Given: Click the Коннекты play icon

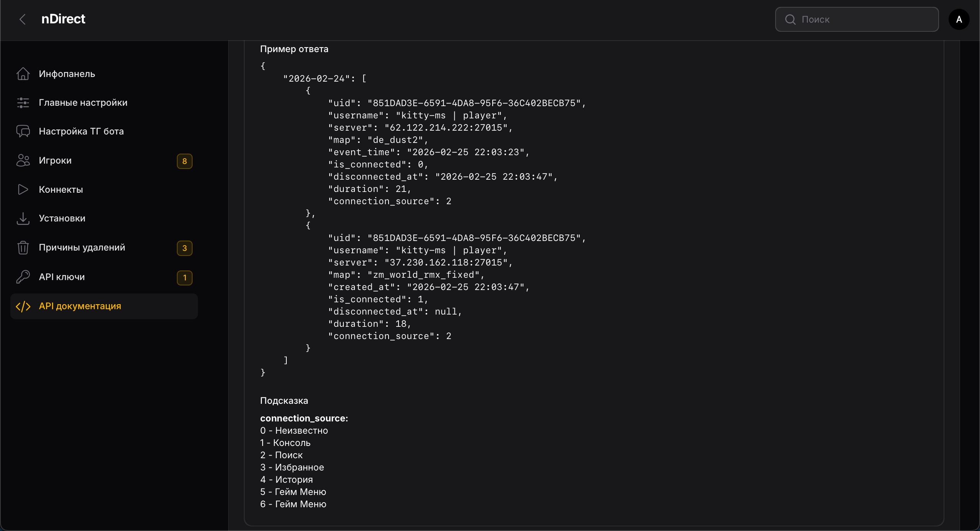Looking at the screenshot, I should pos(23,189).
